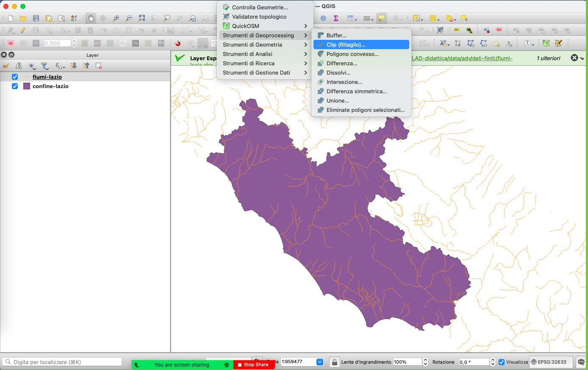This screenshot has height=370, width=588.
Task: Toggle editing with the yellow pencil icon
Action: pyautogui.click(x=23, y=31)
